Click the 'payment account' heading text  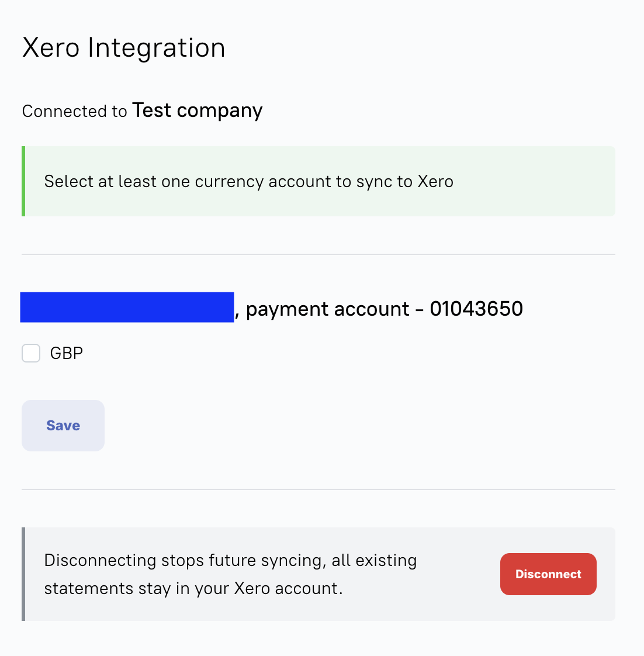pyautogui.click(x=327, y=309)
